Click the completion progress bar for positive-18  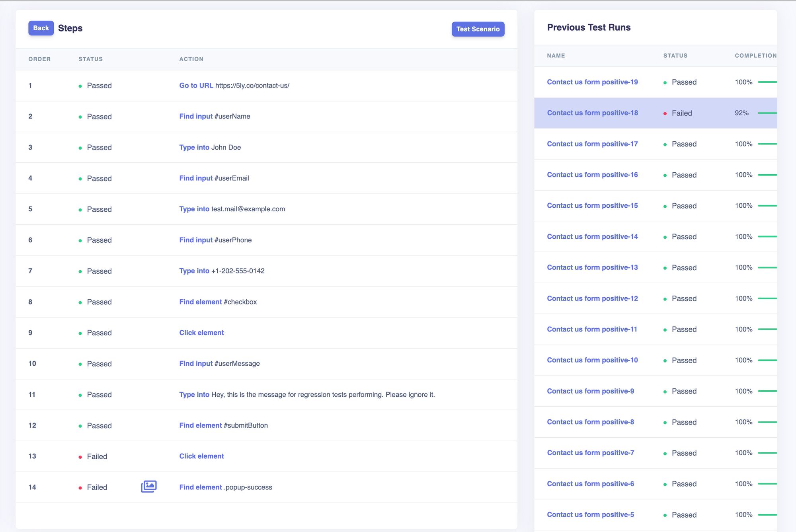pyautogui.click(x=767, y=113)
